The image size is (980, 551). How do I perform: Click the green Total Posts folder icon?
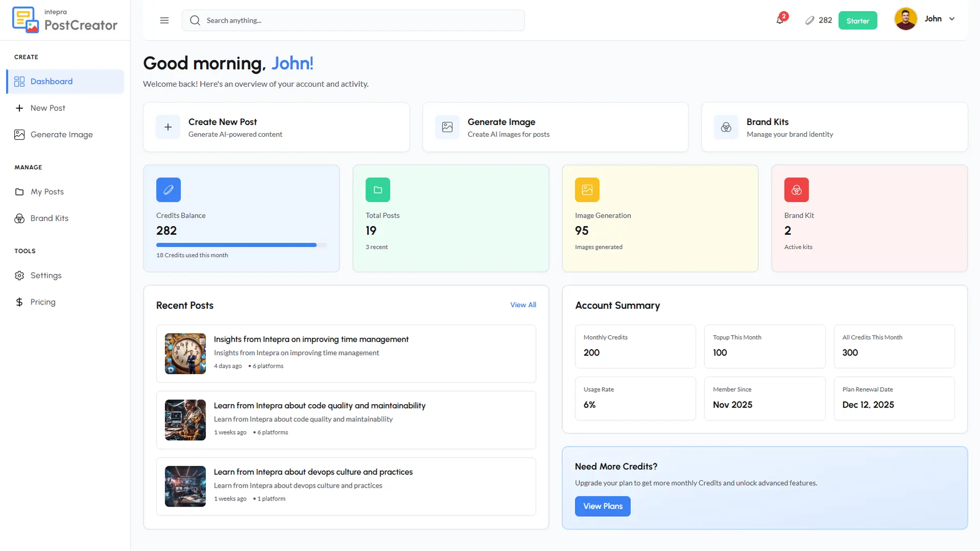click(378, 190)
